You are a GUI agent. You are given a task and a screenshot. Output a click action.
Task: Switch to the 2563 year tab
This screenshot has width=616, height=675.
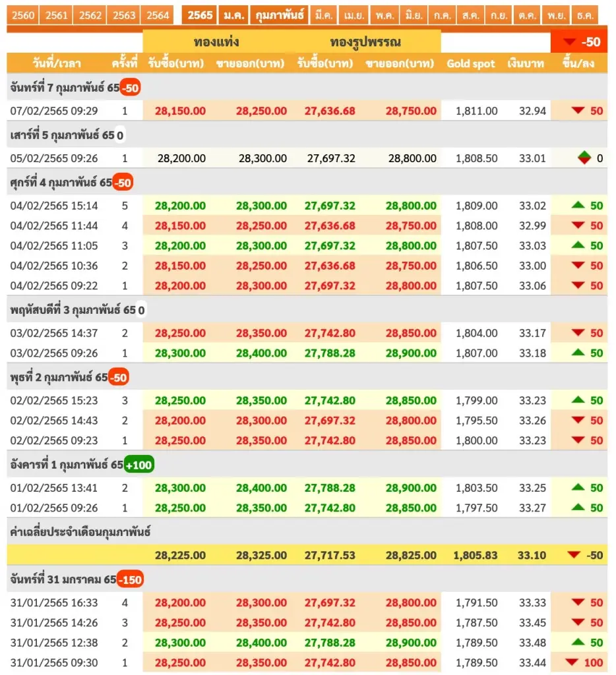tap(124, 16)
